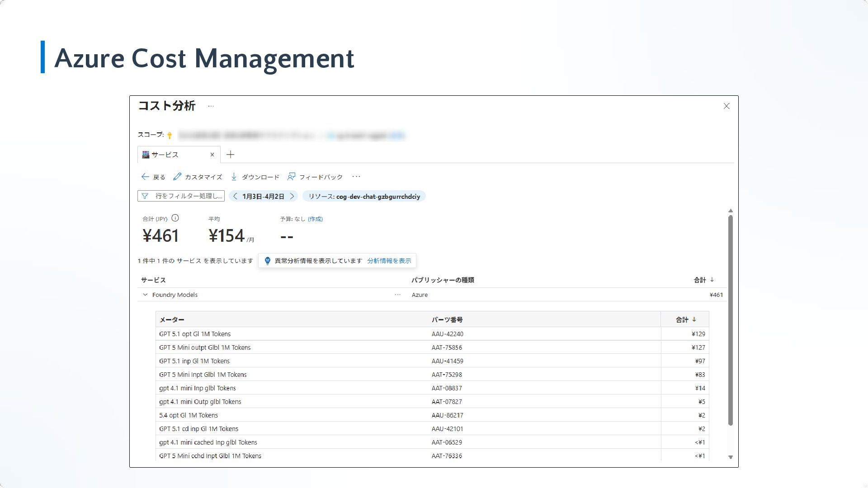
Task: Click the 作成 budget link
Action: 315,219
